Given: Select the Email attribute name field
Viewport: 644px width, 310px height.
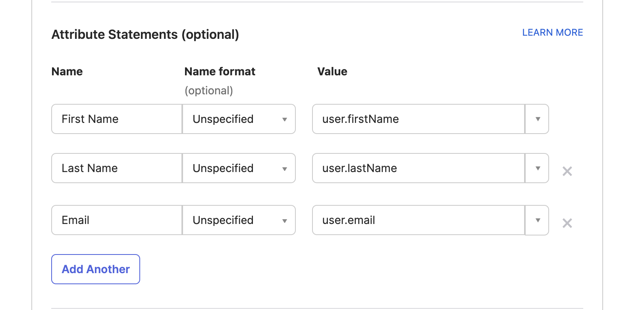Looking at the screenshot, I should (117, 220).
